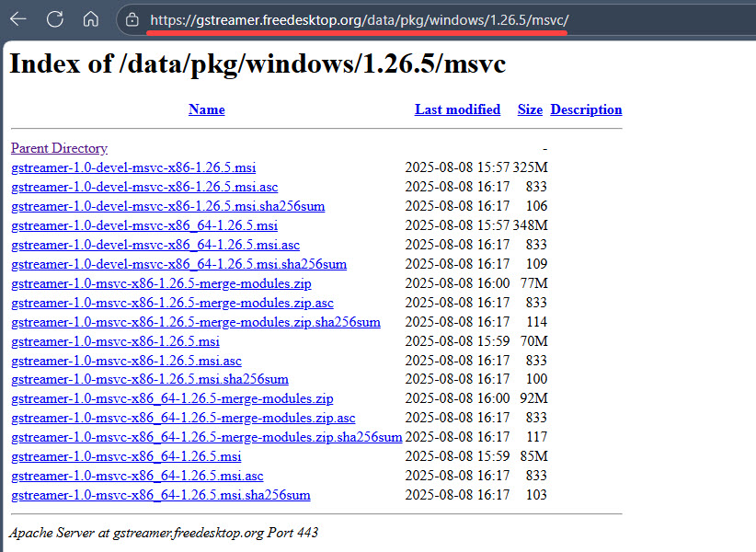Open gstreamer-1.0-devel-msvc-x86_64-1.26.5.msi.asc signature
This screenshot has height=552, width=756.
click(155, 245)
